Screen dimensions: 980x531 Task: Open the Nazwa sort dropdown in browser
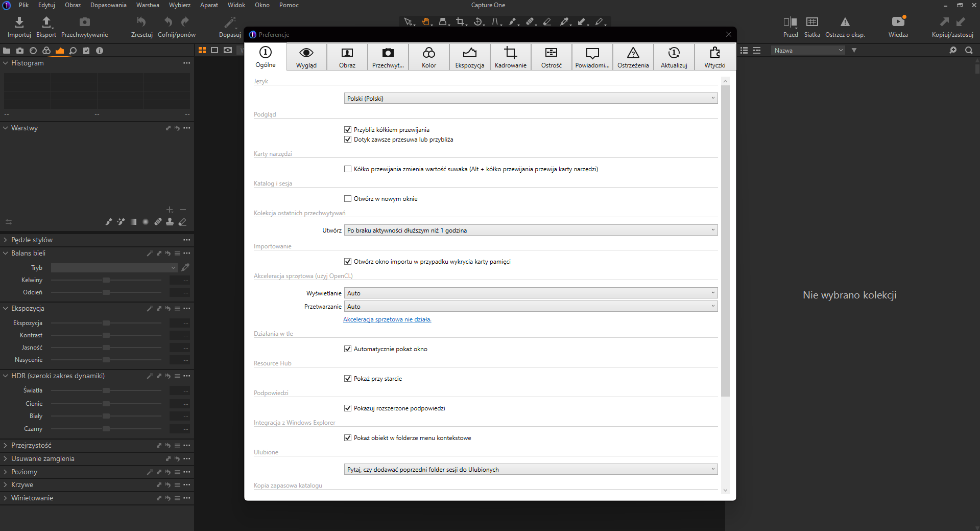(807, 50)
